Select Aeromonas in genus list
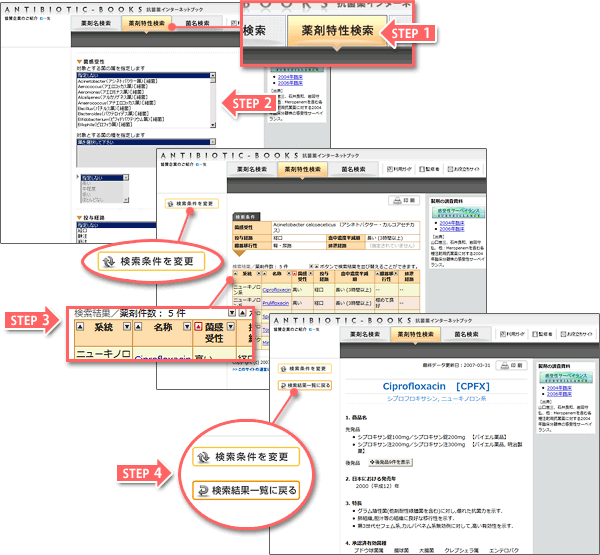The height and width of the screenshot is (555, 600). [143, 92]
